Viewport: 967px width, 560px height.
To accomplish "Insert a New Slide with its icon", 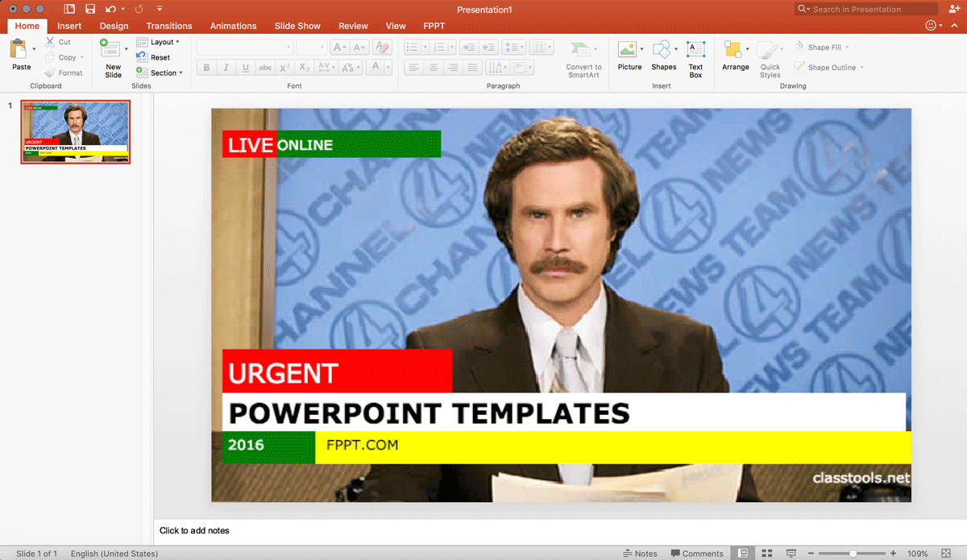I will (x=110, y=49).
